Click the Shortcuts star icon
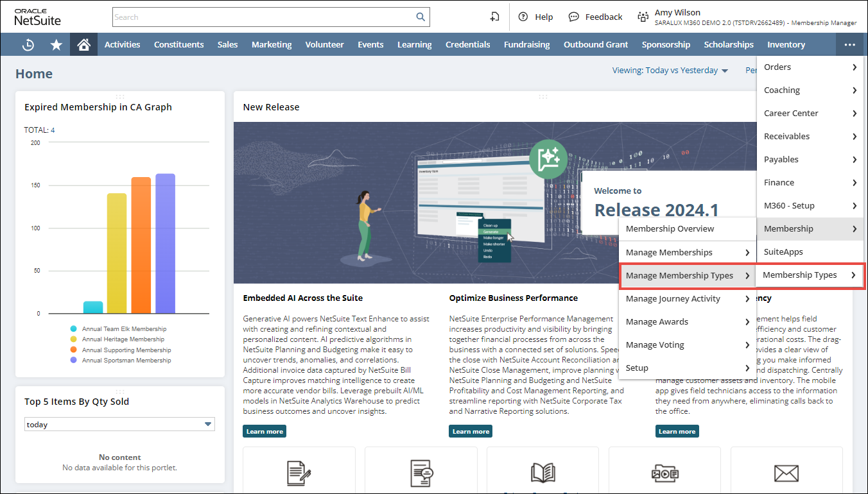This screenshot has width=868, height=494. (56, 45)
